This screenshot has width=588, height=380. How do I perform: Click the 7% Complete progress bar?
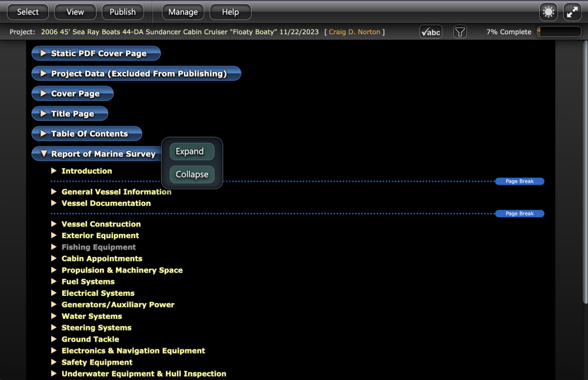(x=558, y=32)
